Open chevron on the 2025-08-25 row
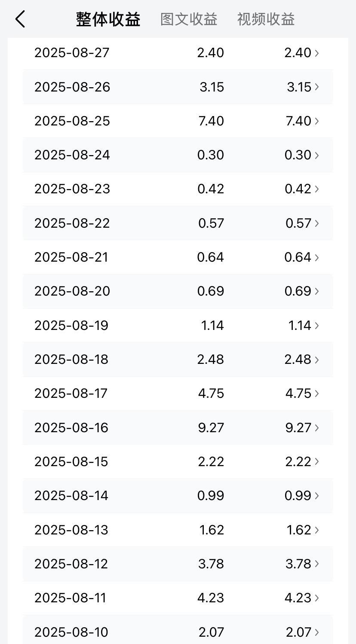This screenshot has width=356, height=644. (x=317, y=121)
